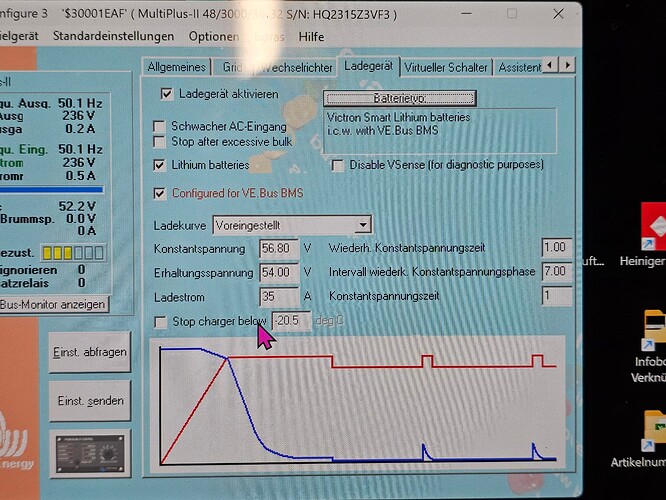Viewport: 666px width, 500px height.
Task: Click the Konstantspannungszeit value field
Action: [556, 296]
